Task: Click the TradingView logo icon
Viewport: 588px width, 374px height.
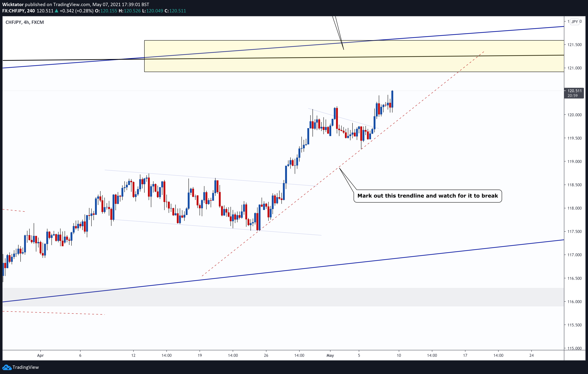Action: click(7, 367)
